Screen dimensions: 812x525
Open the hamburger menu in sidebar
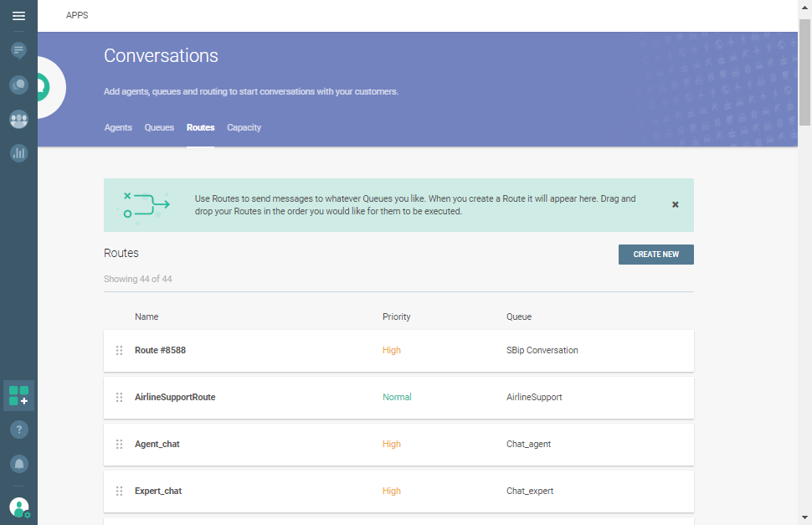(18, 16)
